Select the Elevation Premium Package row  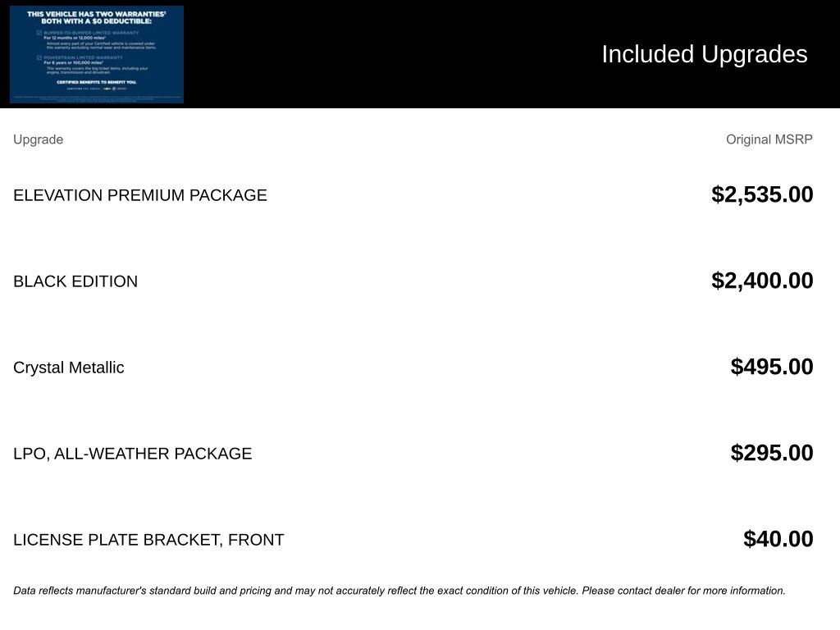point(140,195)
